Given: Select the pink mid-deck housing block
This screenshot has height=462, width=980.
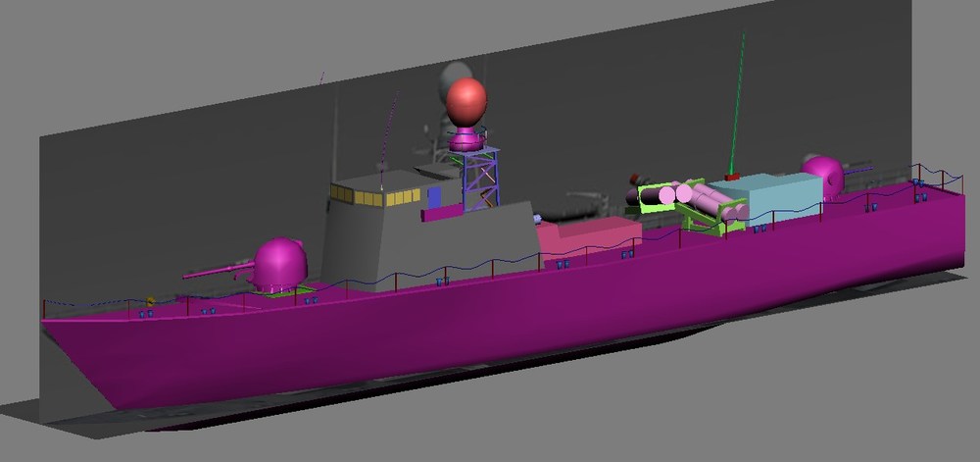Looking at the screenshot, I should click(x=589, y=238).
